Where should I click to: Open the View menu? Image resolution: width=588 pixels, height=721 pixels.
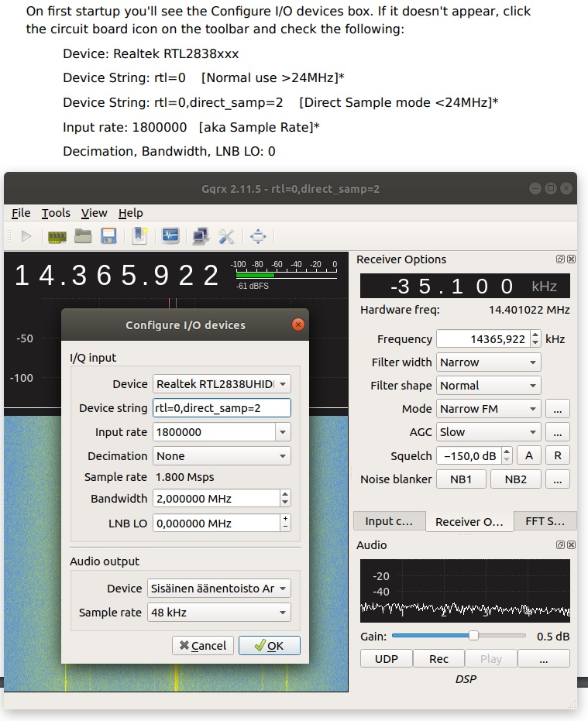coord(95,213)
